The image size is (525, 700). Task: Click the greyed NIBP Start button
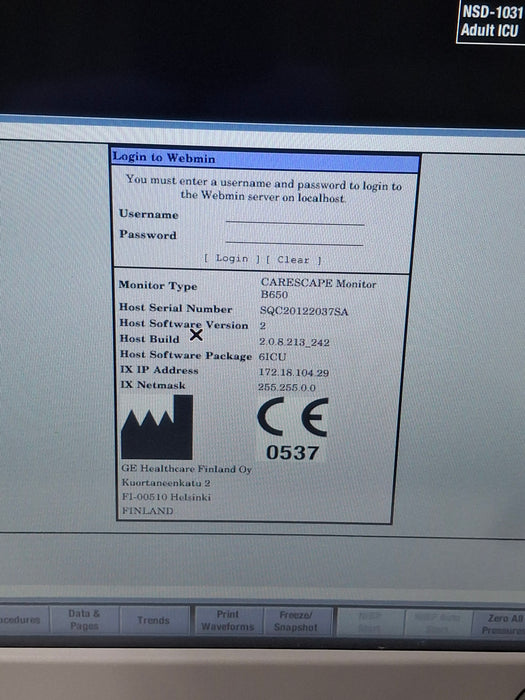coord(370,622)
